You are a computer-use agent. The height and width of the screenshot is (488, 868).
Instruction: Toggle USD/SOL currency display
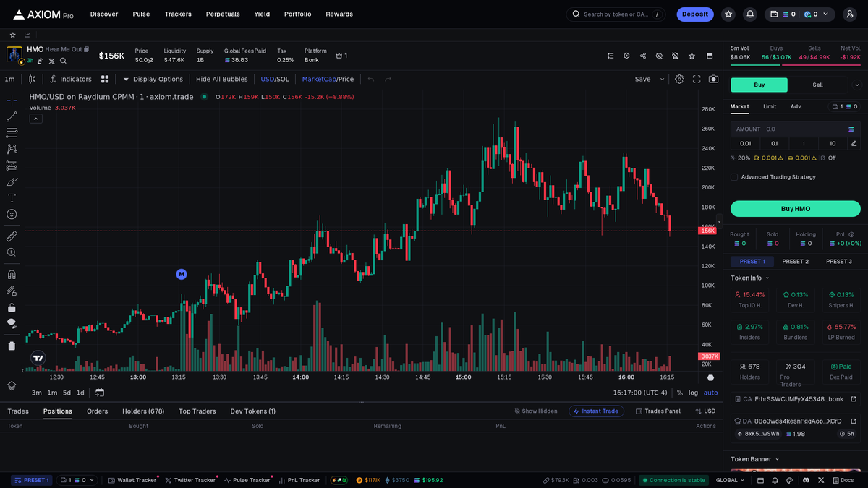coord(275,79)
